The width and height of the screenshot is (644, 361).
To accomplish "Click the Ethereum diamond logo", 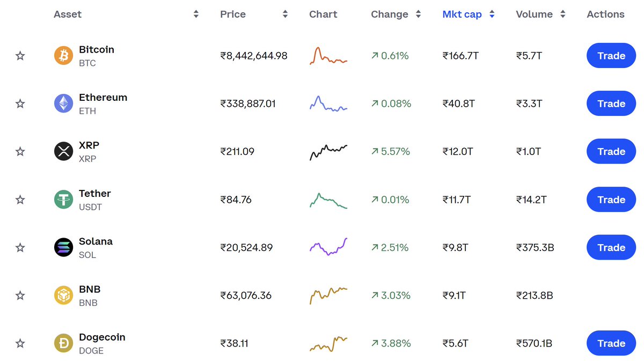I will pos(63,104).
